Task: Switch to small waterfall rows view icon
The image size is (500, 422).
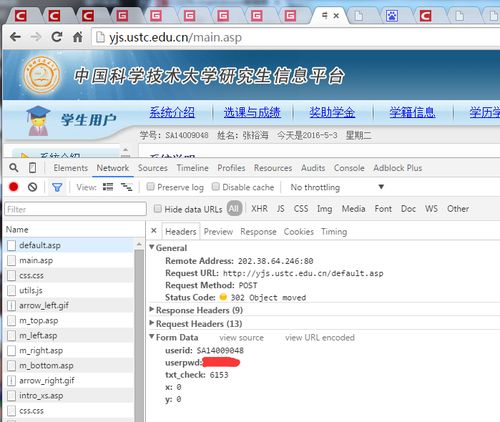Action: (x=126, y=187)
